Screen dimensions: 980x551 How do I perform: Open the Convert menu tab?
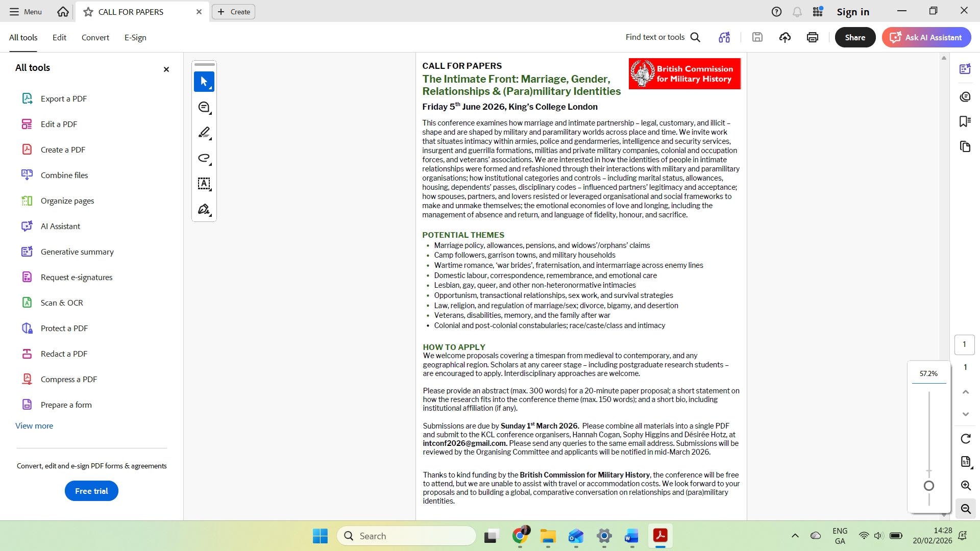[95, 37]
